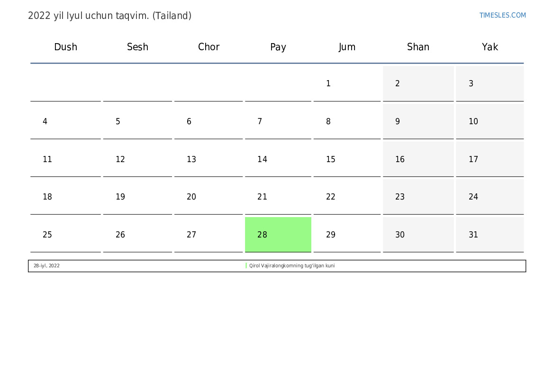
Task: Click on July 1 cell
Action: (346, 84)
